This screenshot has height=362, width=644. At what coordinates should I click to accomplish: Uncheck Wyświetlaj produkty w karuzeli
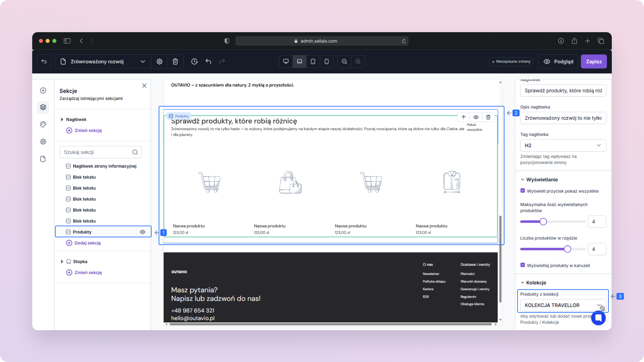[x=523, y=265]
